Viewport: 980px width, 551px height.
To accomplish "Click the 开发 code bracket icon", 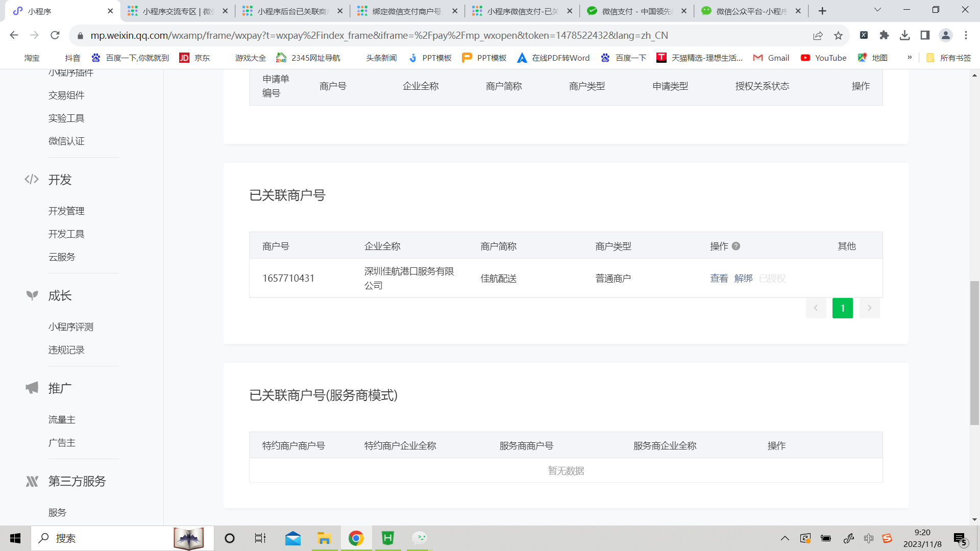I will coord(32,180).
